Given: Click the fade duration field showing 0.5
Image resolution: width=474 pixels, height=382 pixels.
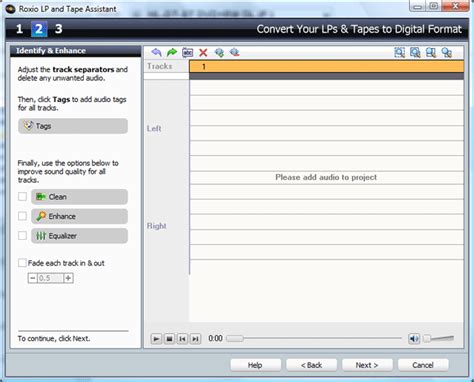Looking at the screenshot, I should click(50, 278).
